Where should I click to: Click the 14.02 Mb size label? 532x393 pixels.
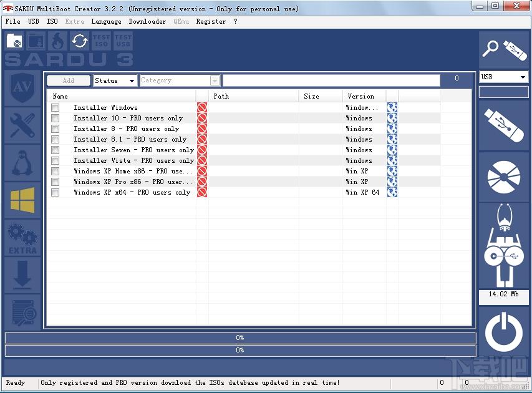pos(504,294)
